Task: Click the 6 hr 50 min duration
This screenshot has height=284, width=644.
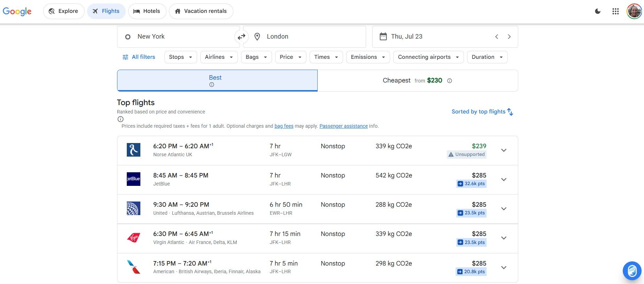Action: 286,205
